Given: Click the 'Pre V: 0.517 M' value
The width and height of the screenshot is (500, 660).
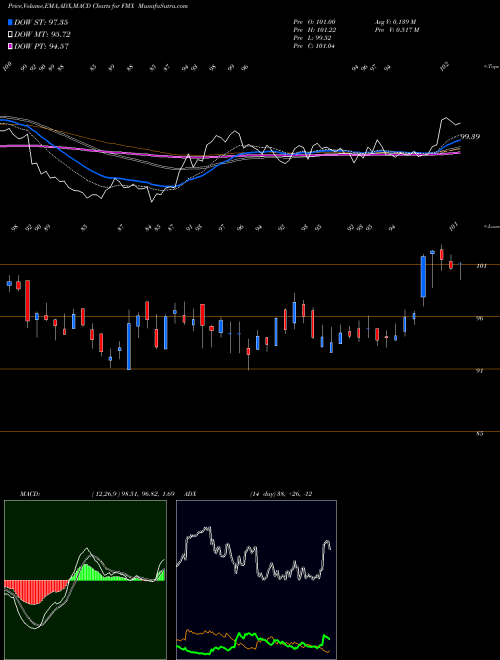Looking at the screenshot, I should 396,30.
